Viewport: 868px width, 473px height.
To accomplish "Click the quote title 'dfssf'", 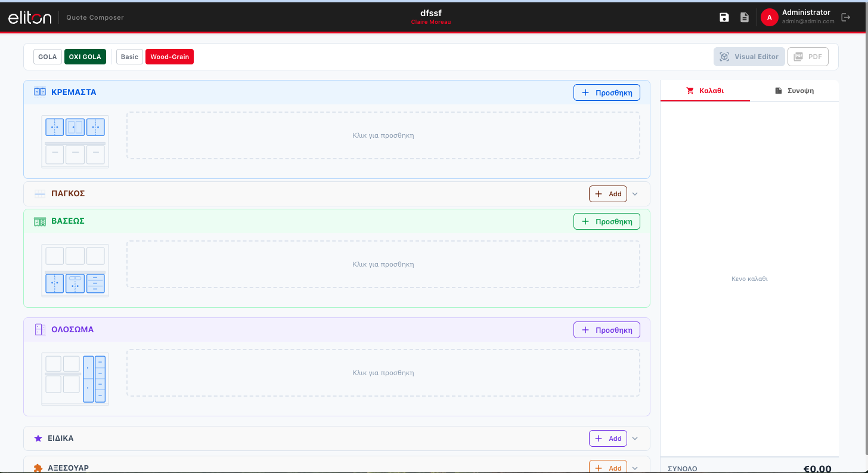I will (430, 13).
